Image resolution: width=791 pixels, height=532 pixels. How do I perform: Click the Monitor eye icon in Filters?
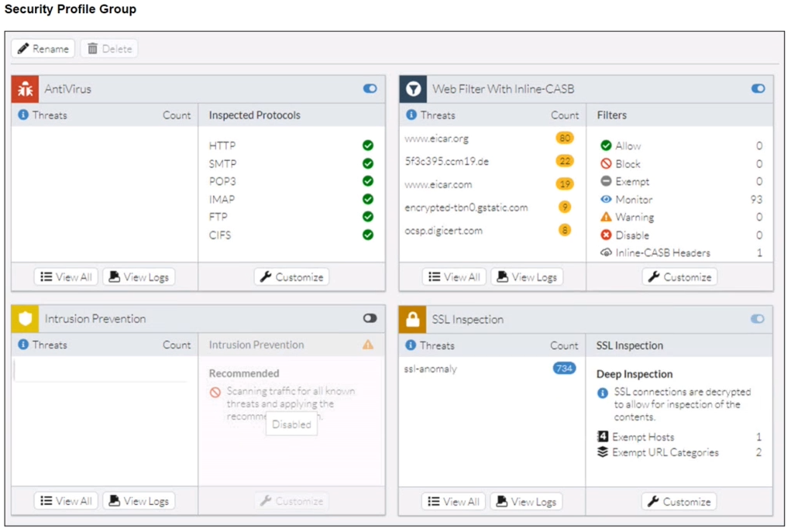pos(606,200)
